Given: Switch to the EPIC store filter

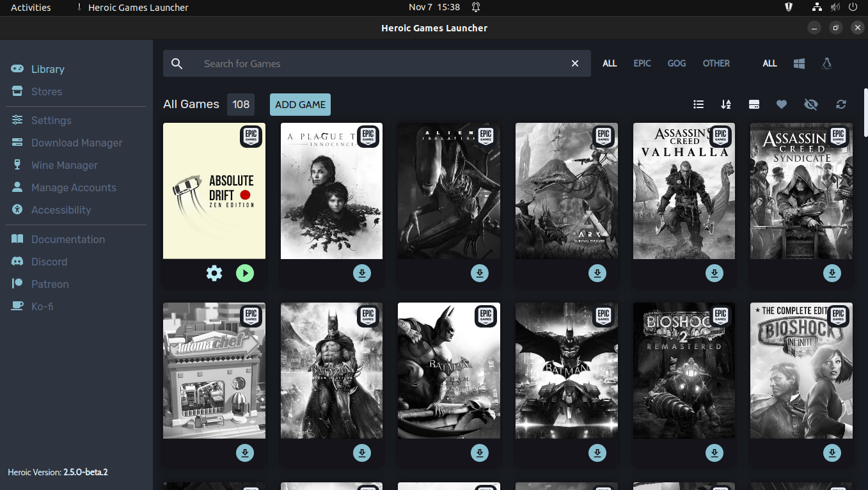Looking at the screenshot, I should [x=642, y=63].
